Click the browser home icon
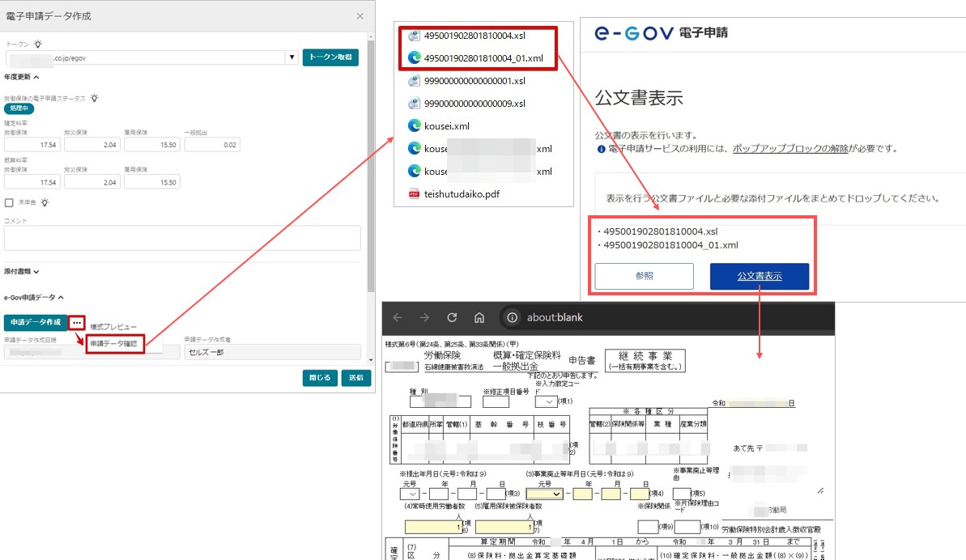Image resolution: width=966 pixels, height=560 pixels. (x=479, y=317)
